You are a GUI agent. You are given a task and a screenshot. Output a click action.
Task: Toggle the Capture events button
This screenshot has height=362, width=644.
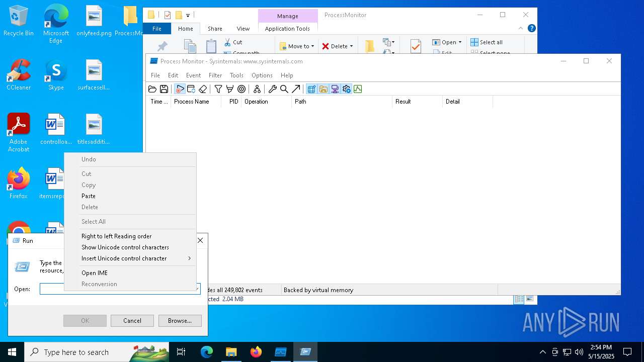pos(180,89)
